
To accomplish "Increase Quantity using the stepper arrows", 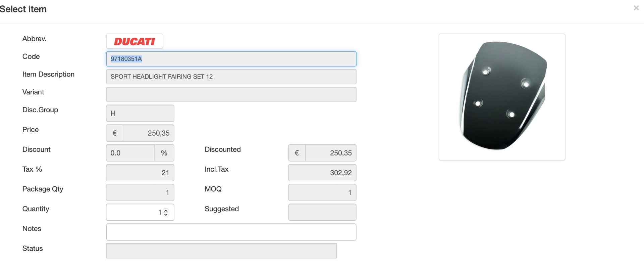I will pos(166,211).
